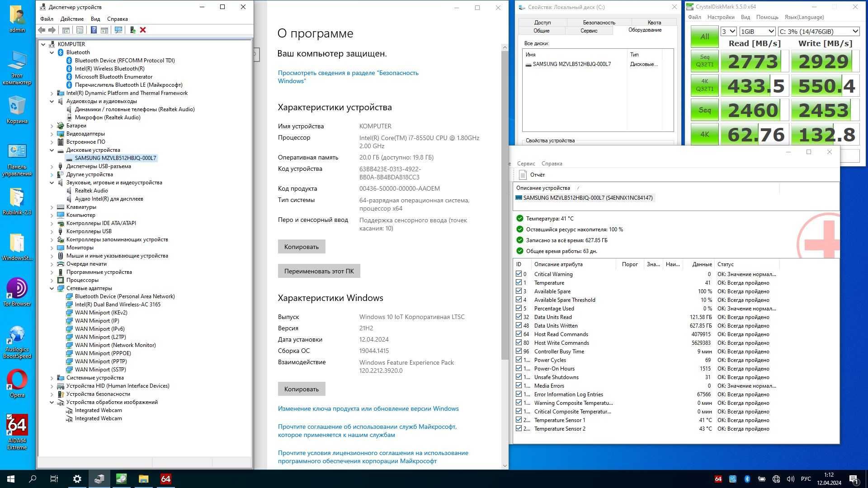
Task: Click the product key change link
Action: click(x=368, y=408)
